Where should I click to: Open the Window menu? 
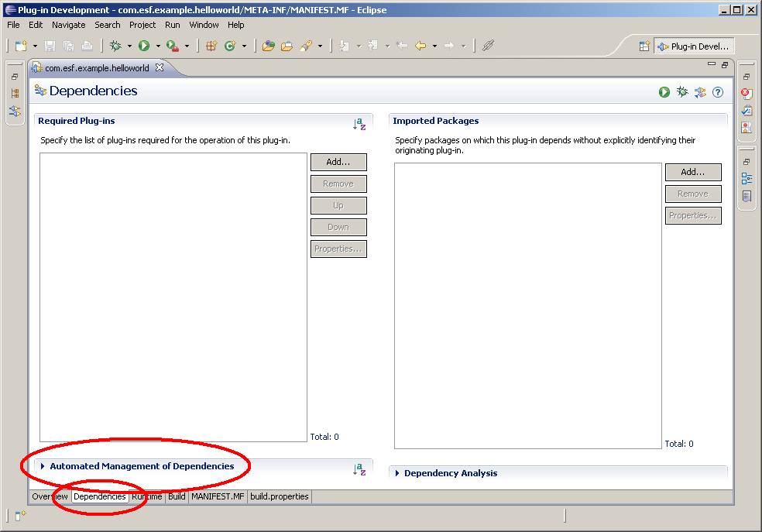(204, 25)
